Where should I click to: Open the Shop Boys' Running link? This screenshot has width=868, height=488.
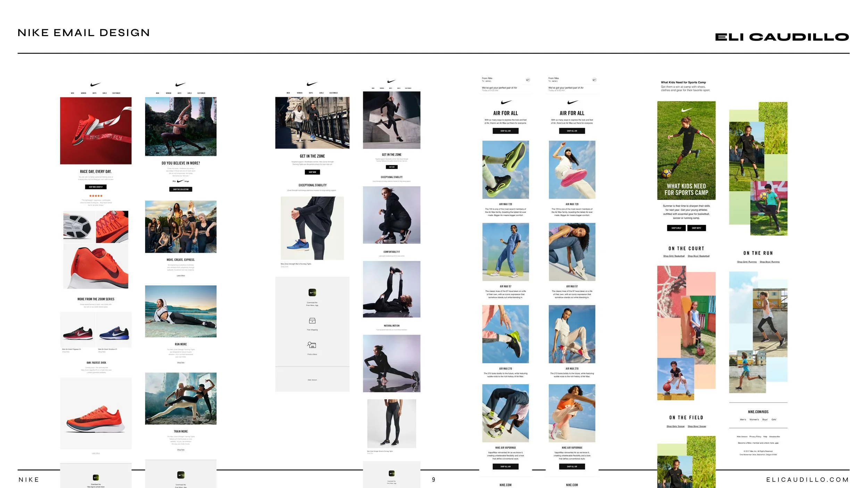pyautogui.click(x=769, y=262)
